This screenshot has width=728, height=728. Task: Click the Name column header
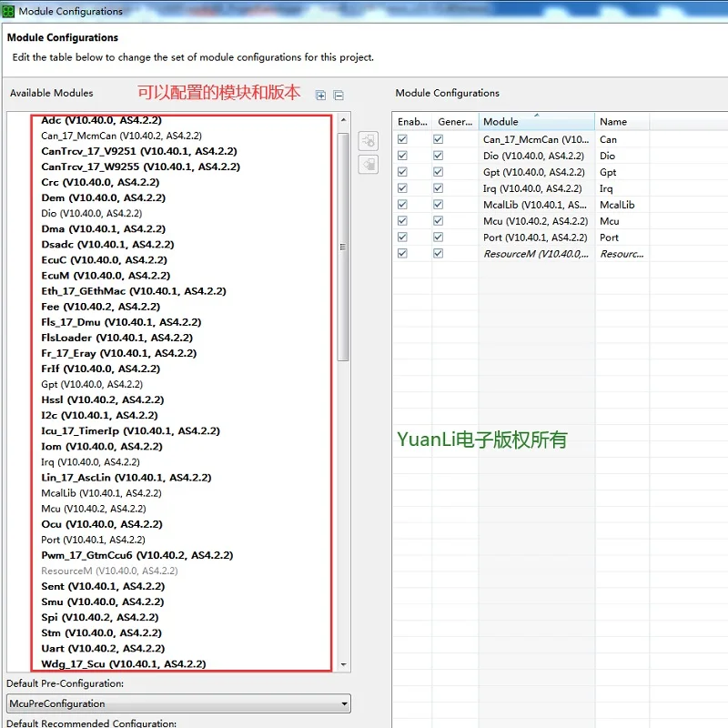pyautogui.click(x=622, y=122)
